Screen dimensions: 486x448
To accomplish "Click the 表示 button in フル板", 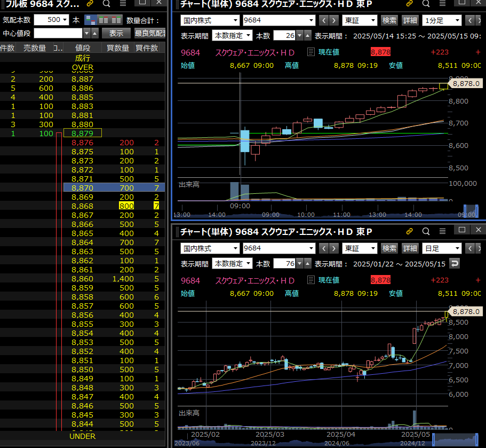I will pyautogui.click(x=116, y=33).
